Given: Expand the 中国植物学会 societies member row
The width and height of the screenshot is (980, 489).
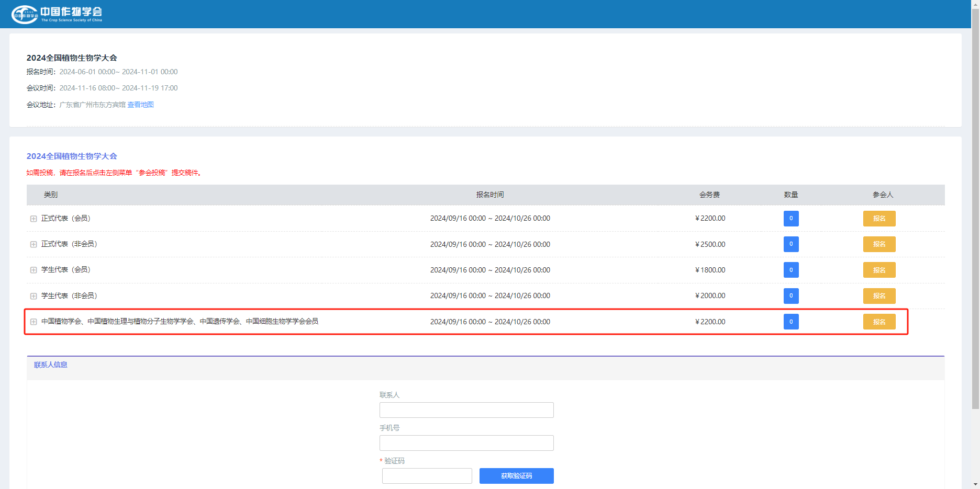Looking at the screenshot, I should [34, 322].
